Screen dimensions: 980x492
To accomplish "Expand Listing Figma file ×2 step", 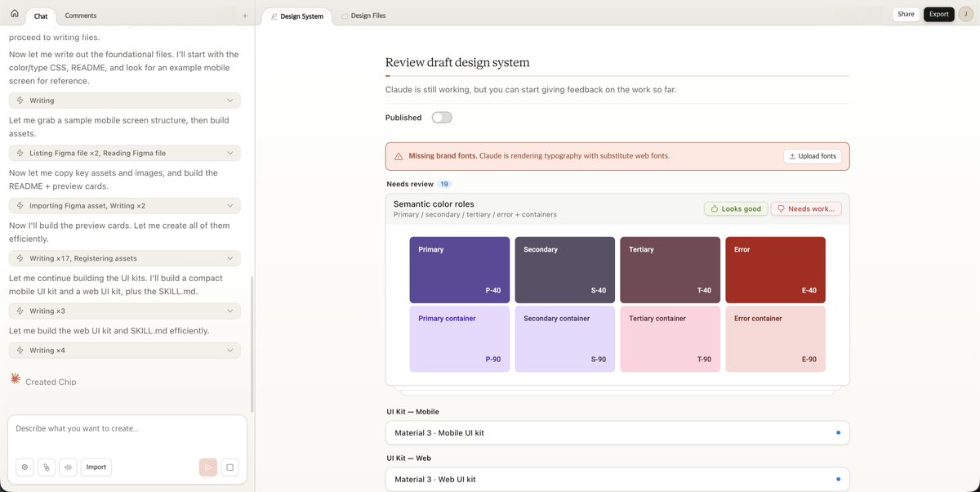I will (125, 153).
